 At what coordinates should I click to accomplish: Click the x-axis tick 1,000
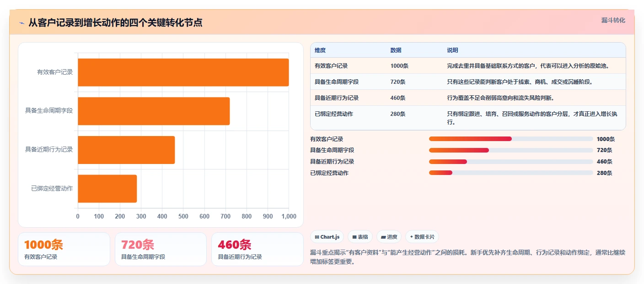point(288,217)
